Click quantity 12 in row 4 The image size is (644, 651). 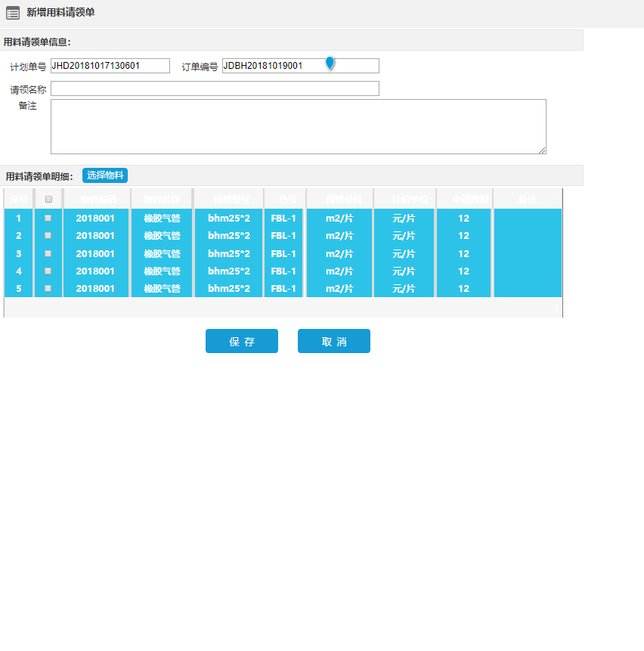(463, 271)
